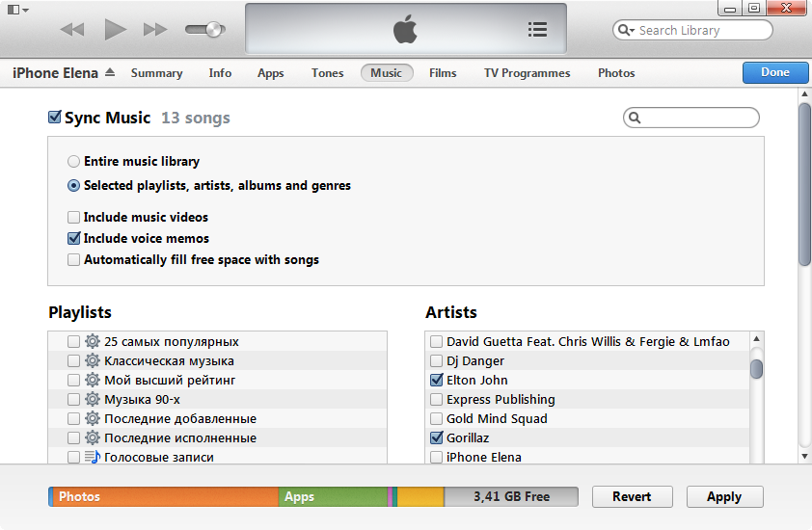Click the rewind previous track button
This screenshot has width=812, height=530.
pos(72,30)
